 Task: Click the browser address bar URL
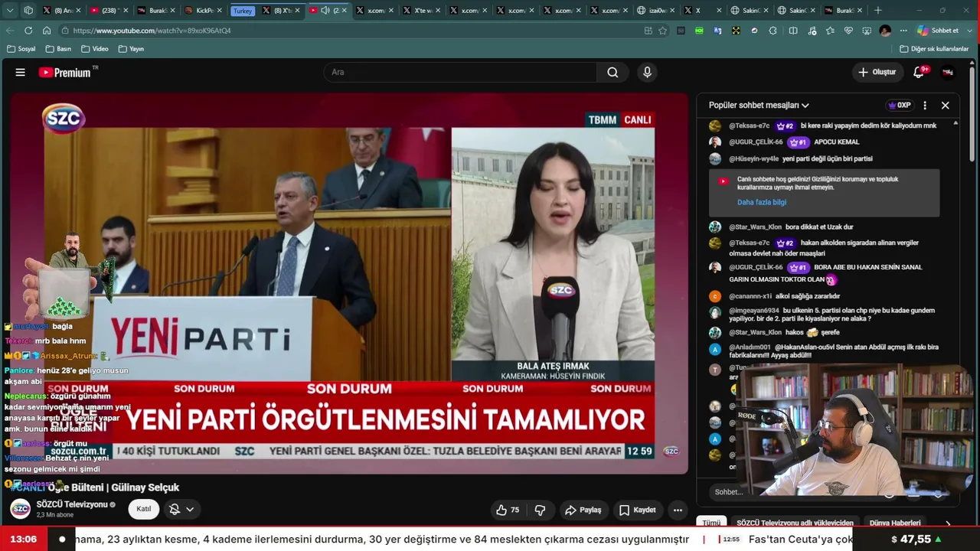pos(152,31)
